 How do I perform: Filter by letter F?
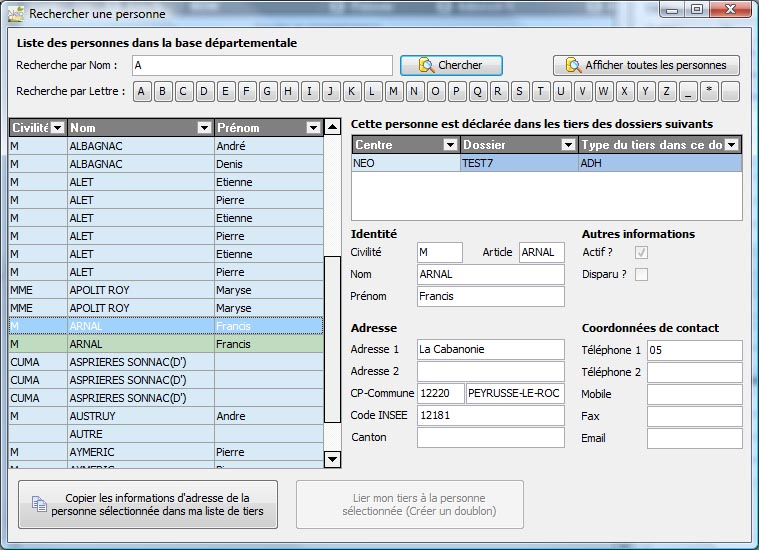point(246,92)
